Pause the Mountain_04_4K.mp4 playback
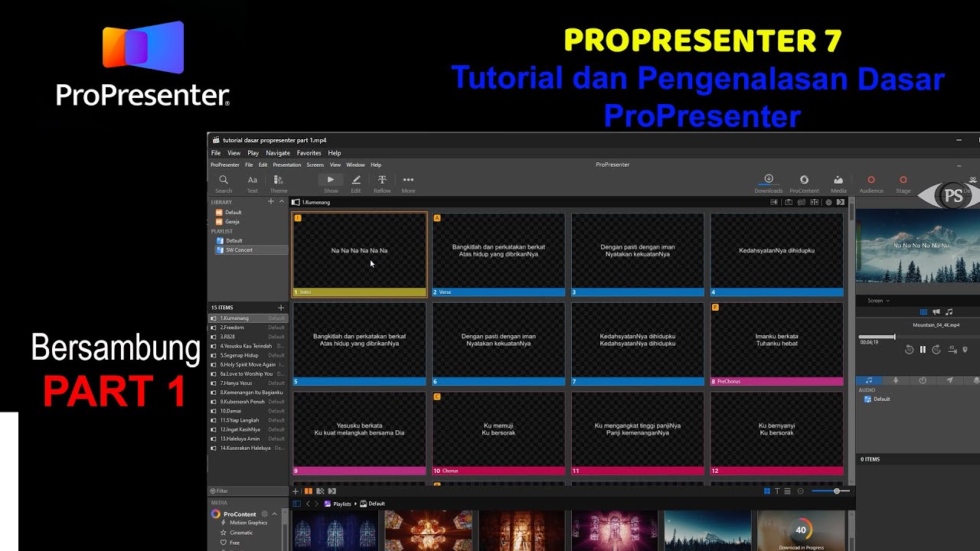This screenshot has height=551, width=980. [923, 350]
